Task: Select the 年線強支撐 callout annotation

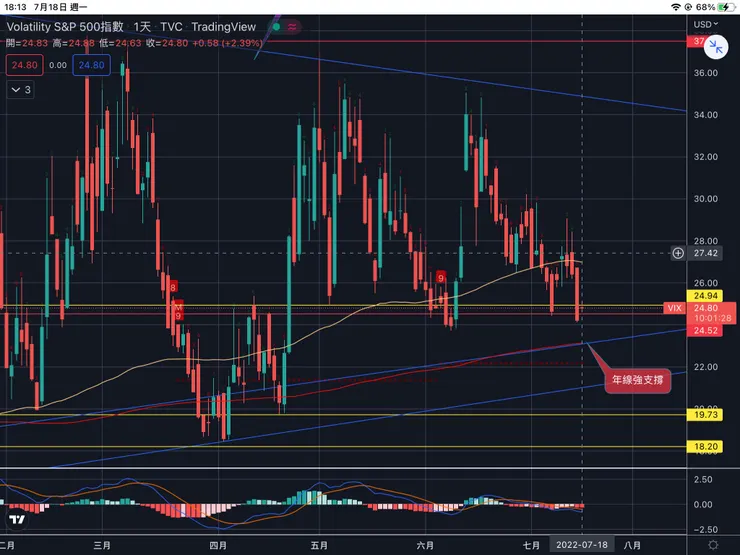Action: pos(638,380)
